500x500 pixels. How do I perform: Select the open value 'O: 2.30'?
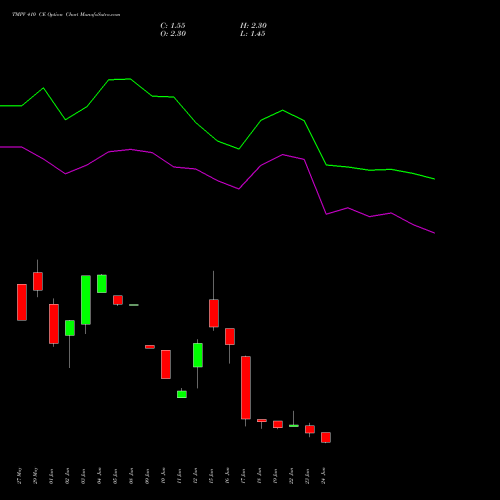click(173, 34)
